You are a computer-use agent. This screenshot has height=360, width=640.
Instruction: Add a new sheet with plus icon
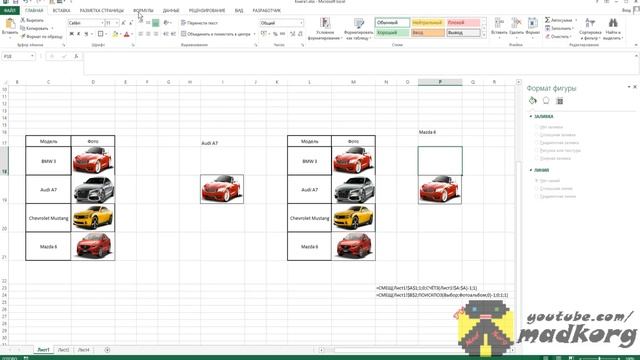(107, 350)
